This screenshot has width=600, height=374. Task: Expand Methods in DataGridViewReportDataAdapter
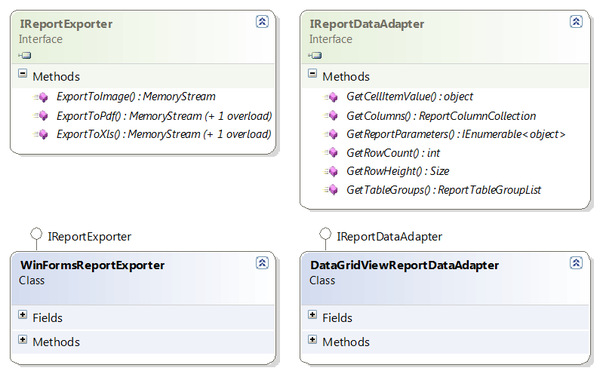tap(313, 340)
